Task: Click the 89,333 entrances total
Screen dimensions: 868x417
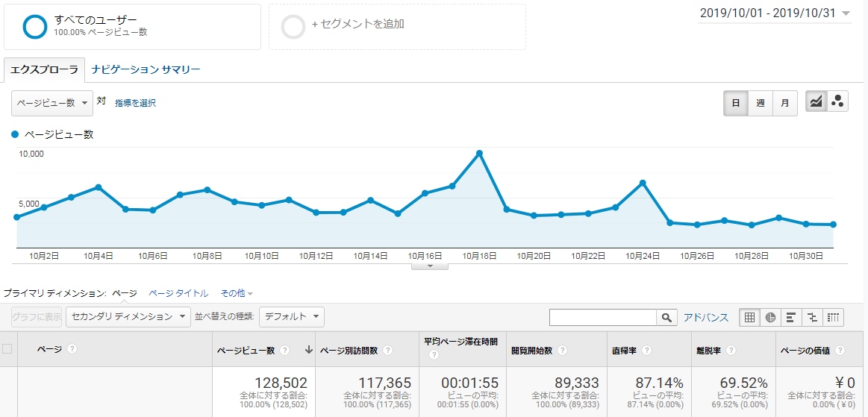Action: pyautogui.click(x=577, y=382)
